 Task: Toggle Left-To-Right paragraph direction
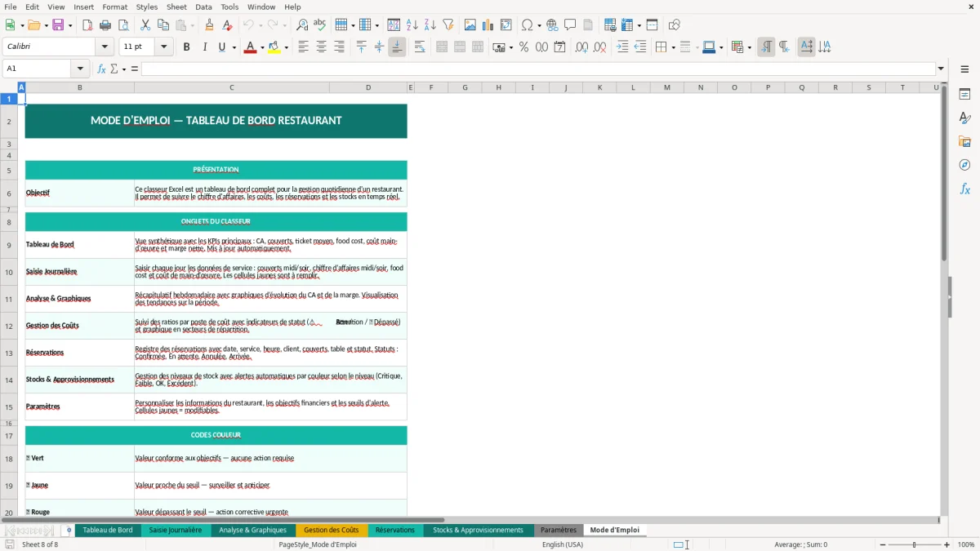coord(766,47)
